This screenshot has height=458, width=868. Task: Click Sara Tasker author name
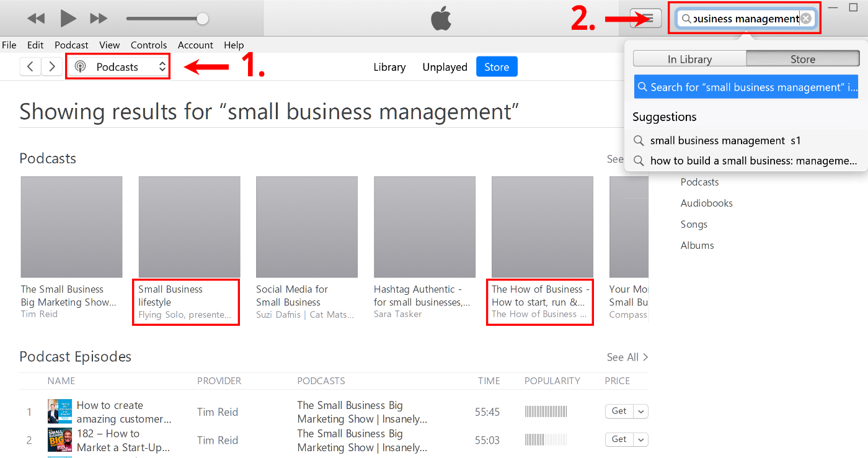397,314
